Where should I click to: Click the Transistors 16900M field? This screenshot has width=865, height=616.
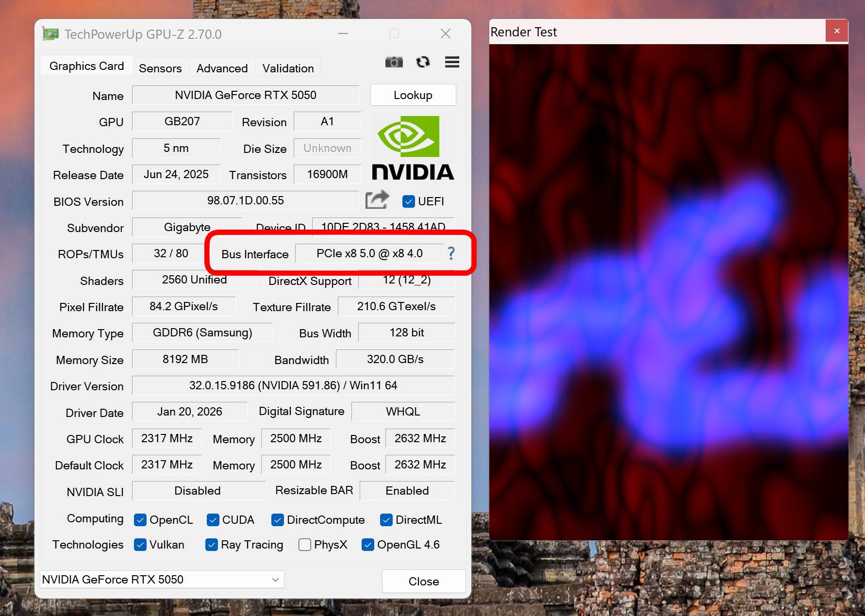(x=328, y=174)
